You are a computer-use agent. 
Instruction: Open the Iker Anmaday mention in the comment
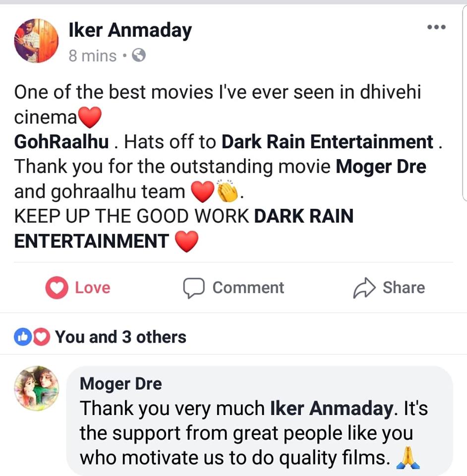click(x=332, y=408)
